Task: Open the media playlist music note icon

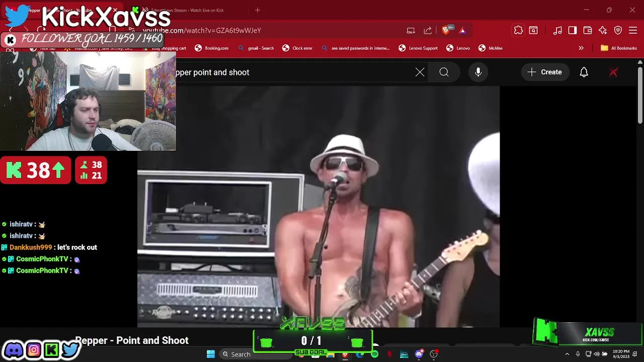Action: click(557, 30)
